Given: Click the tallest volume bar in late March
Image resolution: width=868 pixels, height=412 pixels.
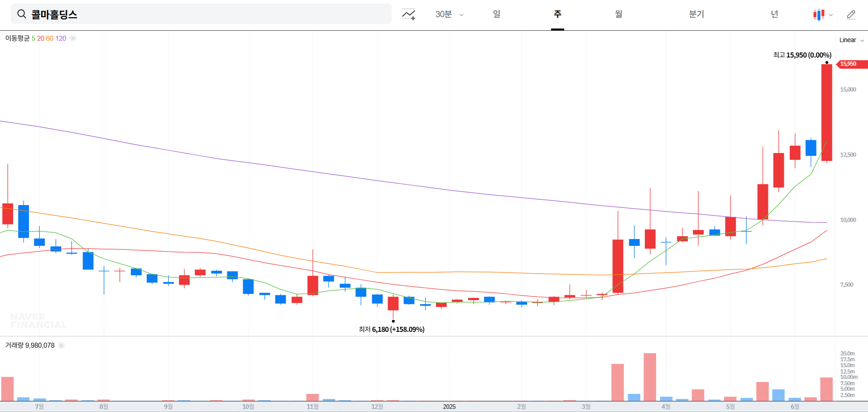Looking at the screenshot, I should [x=650, y=377].
